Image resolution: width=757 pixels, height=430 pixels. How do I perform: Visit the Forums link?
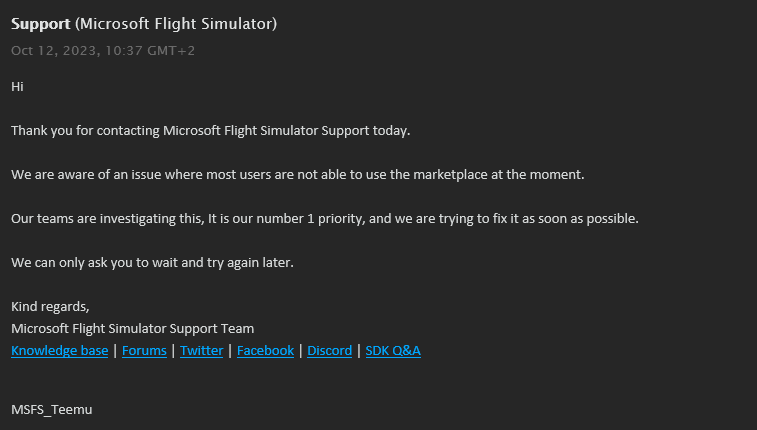click(144, 351)
